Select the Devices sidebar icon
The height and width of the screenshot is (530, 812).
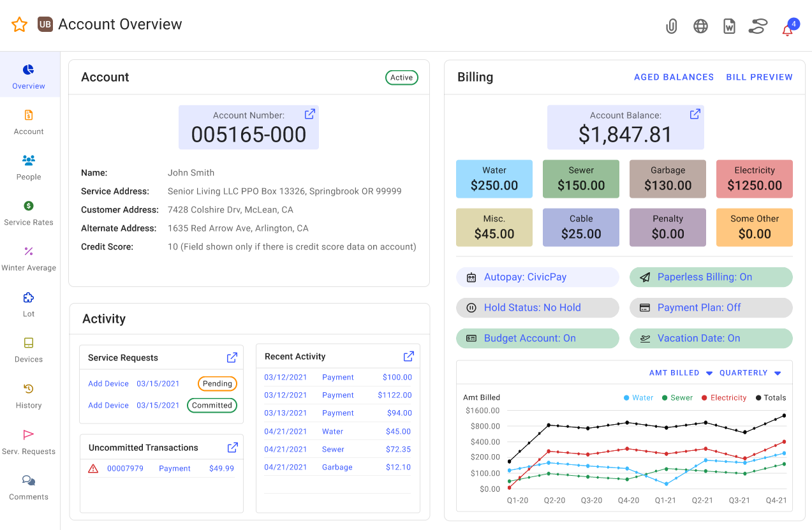tap(28, 350)
